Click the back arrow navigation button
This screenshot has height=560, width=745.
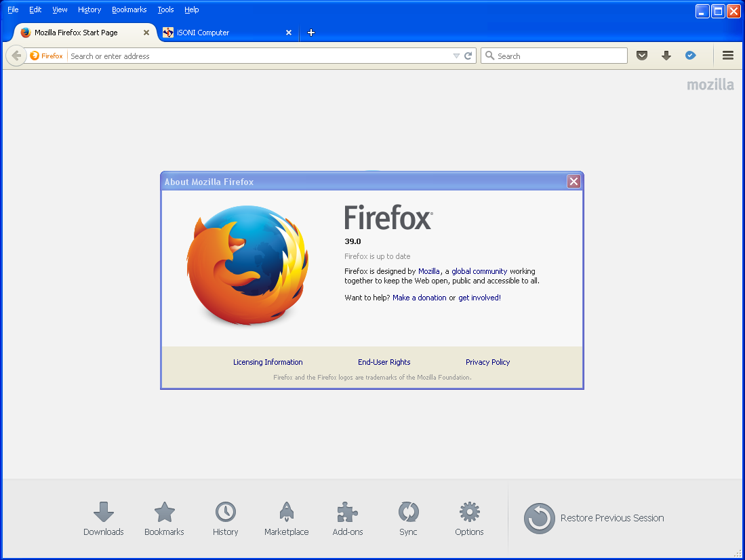(16, 56)
